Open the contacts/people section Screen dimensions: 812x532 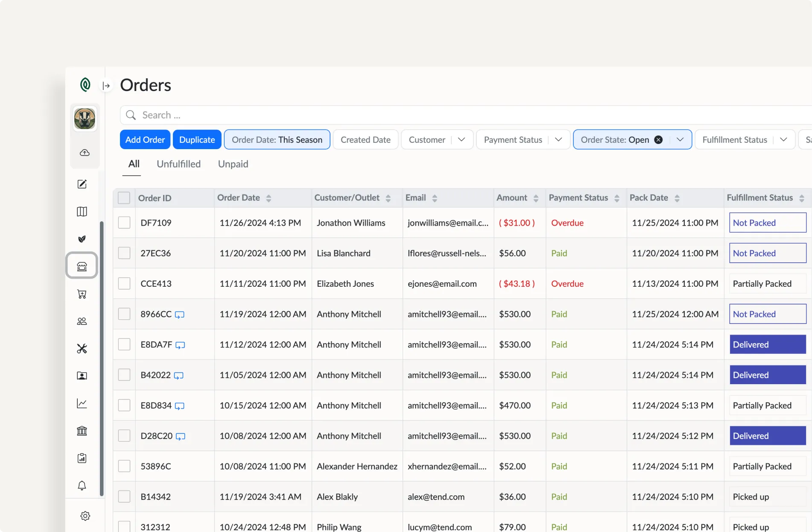click(82, 321)
